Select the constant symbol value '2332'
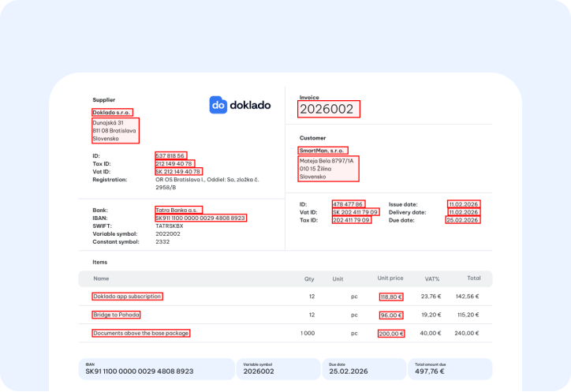 click(162, 242)
